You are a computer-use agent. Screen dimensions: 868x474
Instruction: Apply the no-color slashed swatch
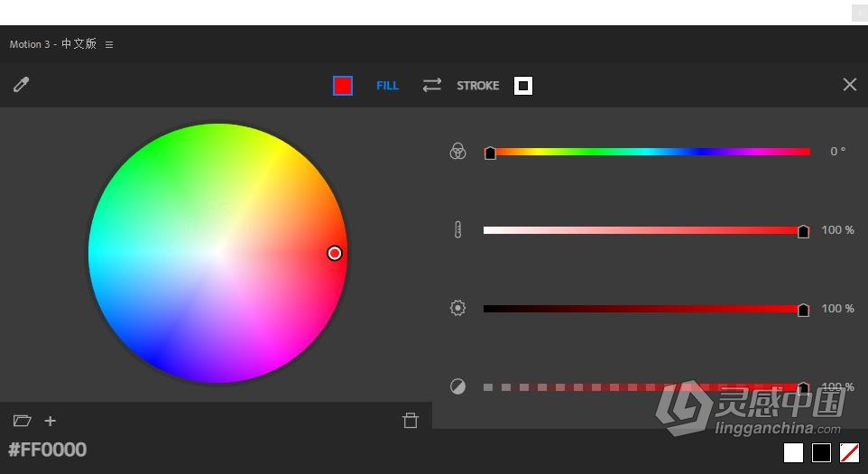pos(850,453)
